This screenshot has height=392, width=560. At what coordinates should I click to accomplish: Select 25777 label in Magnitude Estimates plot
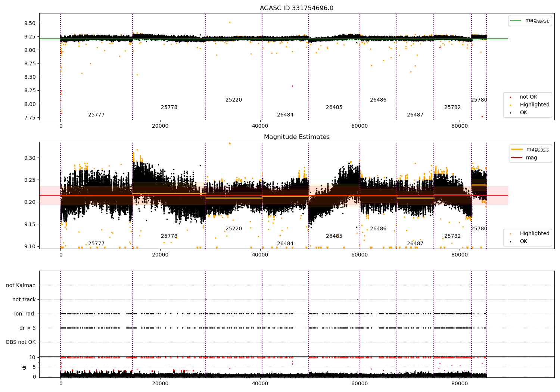tap(96, 244)
